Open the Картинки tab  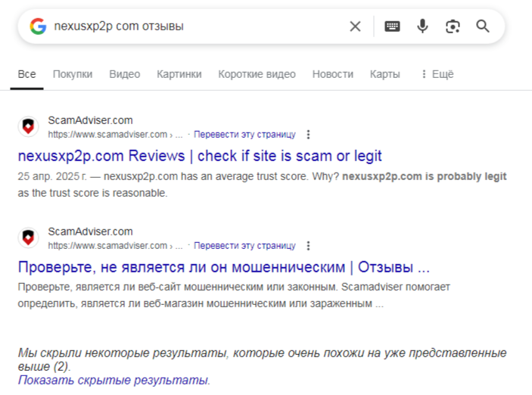pos(179,74)
